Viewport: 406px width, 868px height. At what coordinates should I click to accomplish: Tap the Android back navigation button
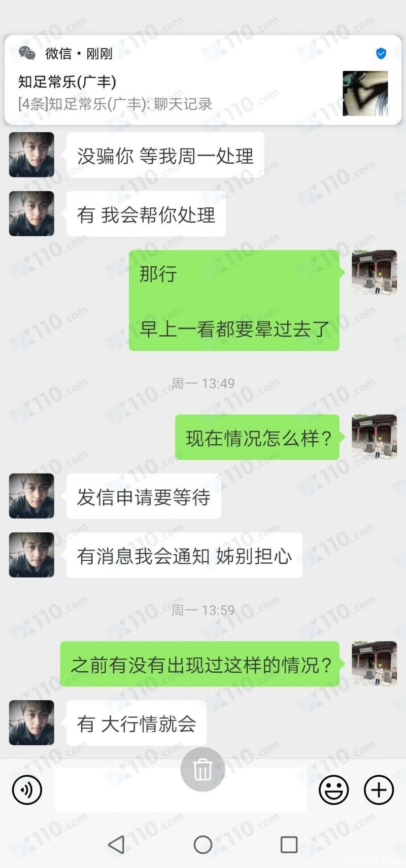pyautogui.click(x=117, y=845)
